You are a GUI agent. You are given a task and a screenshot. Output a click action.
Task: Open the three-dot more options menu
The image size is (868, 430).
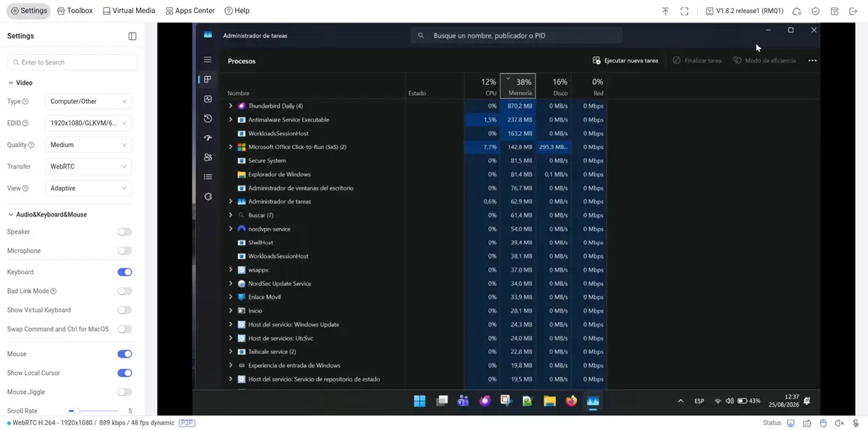(812, 61)
